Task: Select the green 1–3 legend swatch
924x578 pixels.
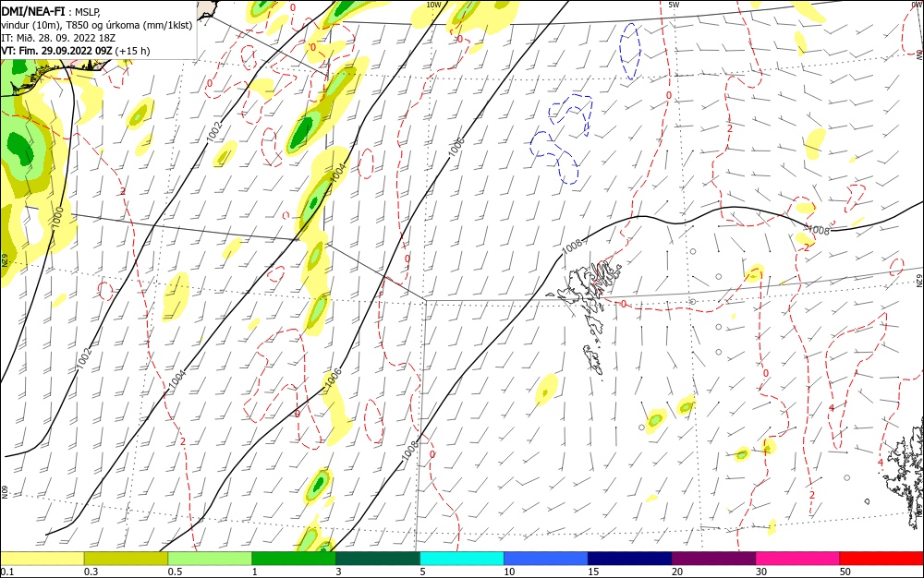Action: tap(294, 558)
